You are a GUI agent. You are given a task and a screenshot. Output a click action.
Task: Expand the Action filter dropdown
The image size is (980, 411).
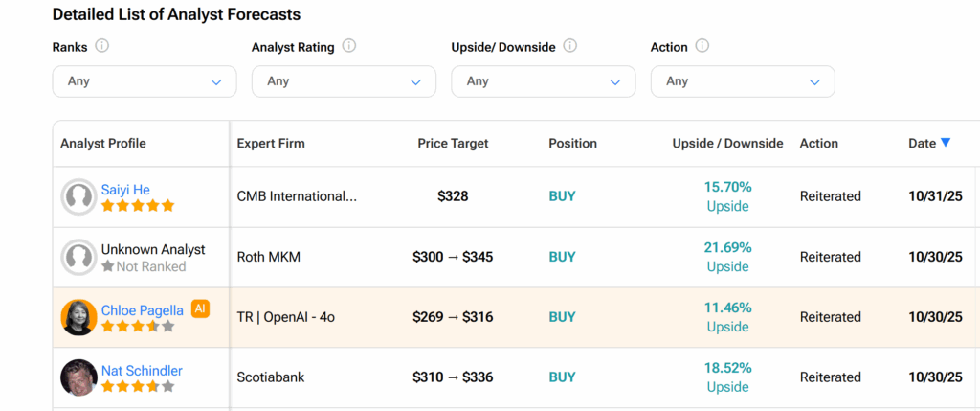click(742, 81)
